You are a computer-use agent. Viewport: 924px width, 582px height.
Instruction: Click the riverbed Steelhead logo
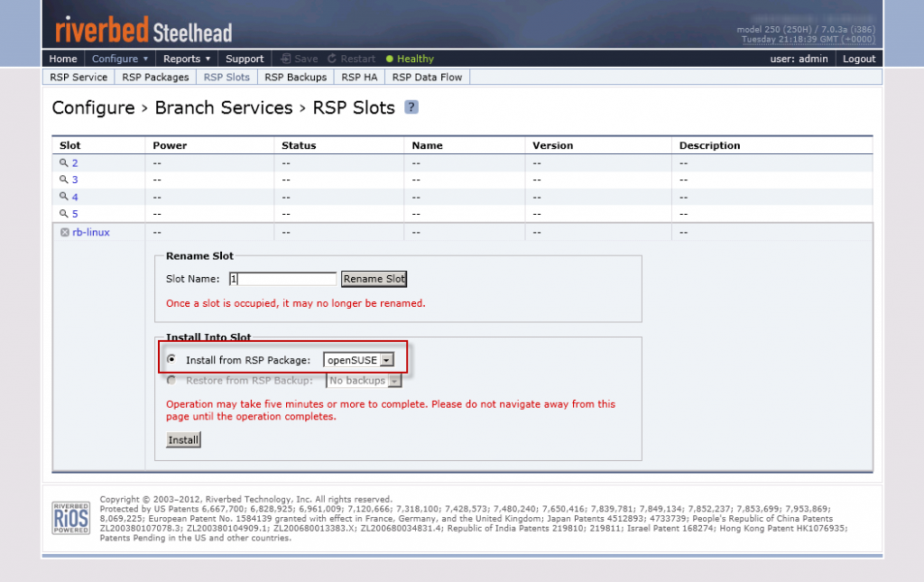[143, 30]
